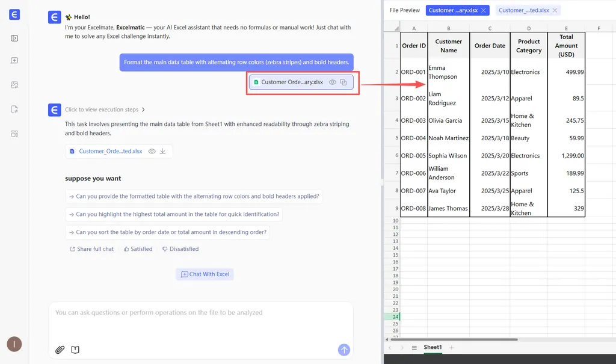Image resolution: width=616 pixels, height=364 pixels.
Task: Open the image conversion tool in the sidebar
Action: [x=14, y=85]
